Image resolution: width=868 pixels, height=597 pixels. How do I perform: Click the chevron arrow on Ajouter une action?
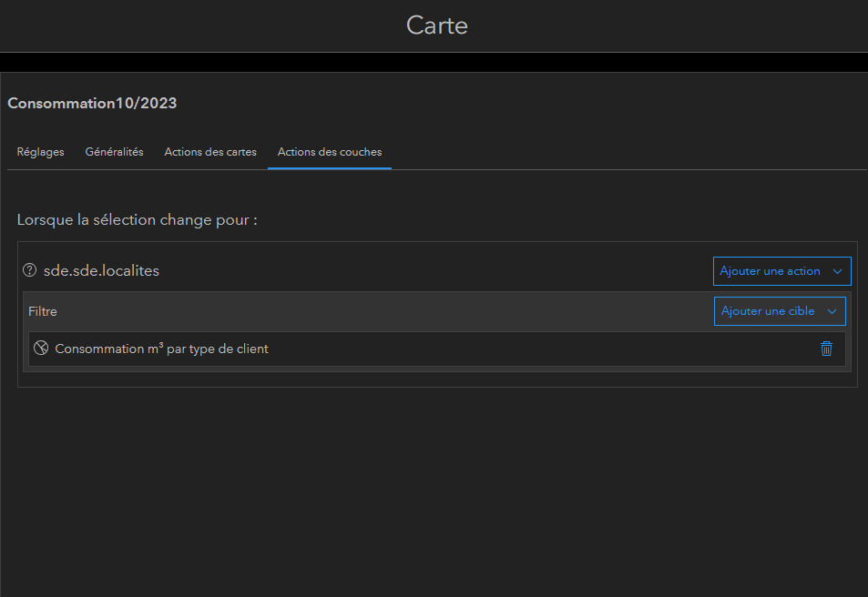(x=837, y=271)
